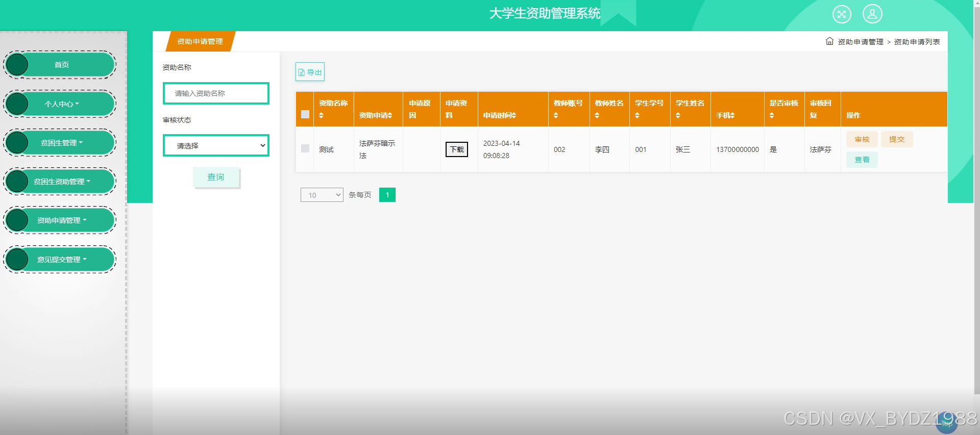The width and height of the screenshot is (980, 435).
Task: Expand the 贫困生管理 sidebar menu
Action: (60, 143)
